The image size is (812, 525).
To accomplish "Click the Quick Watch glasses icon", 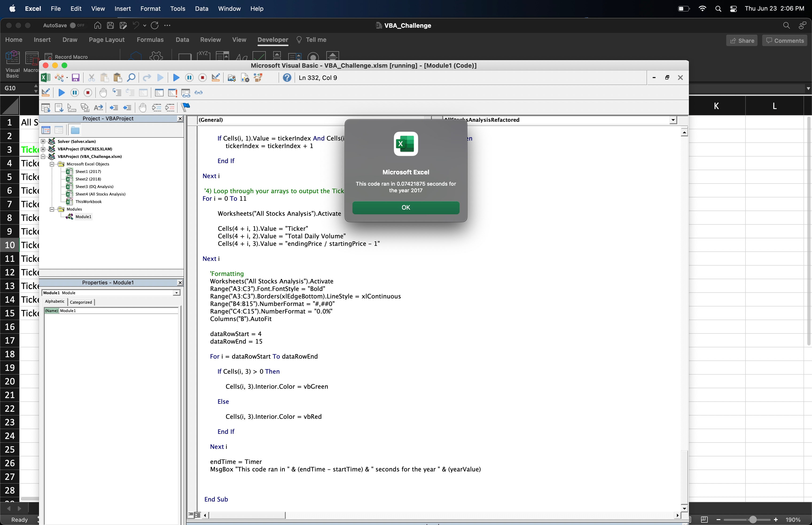I will [199, 92].
